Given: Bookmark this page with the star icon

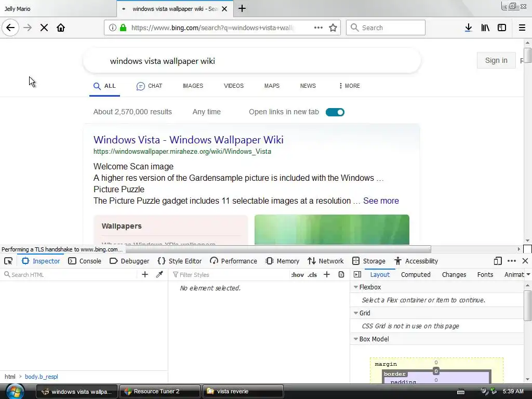Looking at the screenshot, I should [x=333, y=28].
